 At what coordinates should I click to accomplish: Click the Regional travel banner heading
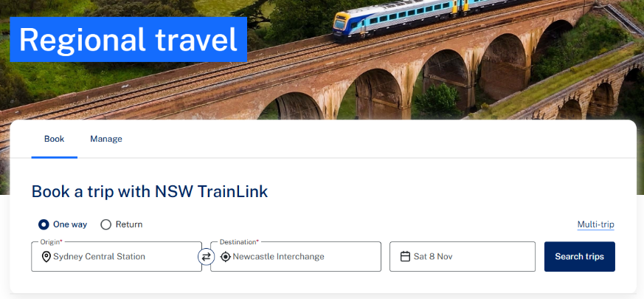point(128,39)
